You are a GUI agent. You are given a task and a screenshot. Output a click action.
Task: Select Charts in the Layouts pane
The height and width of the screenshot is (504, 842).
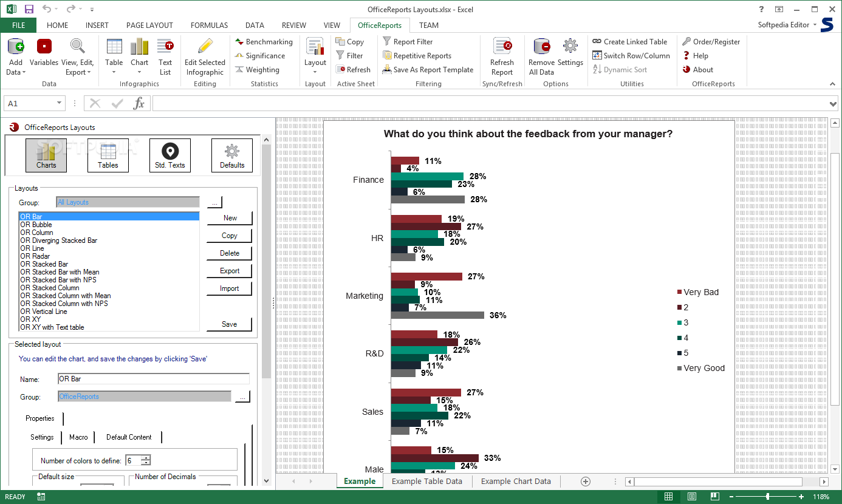click(46, 155)
